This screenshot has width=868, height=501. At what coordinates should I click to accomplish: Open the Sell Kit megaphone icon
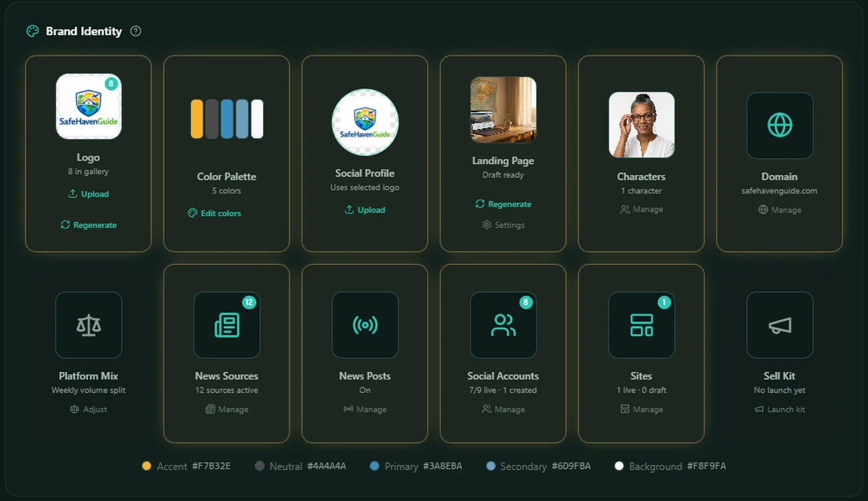point(780,325)
